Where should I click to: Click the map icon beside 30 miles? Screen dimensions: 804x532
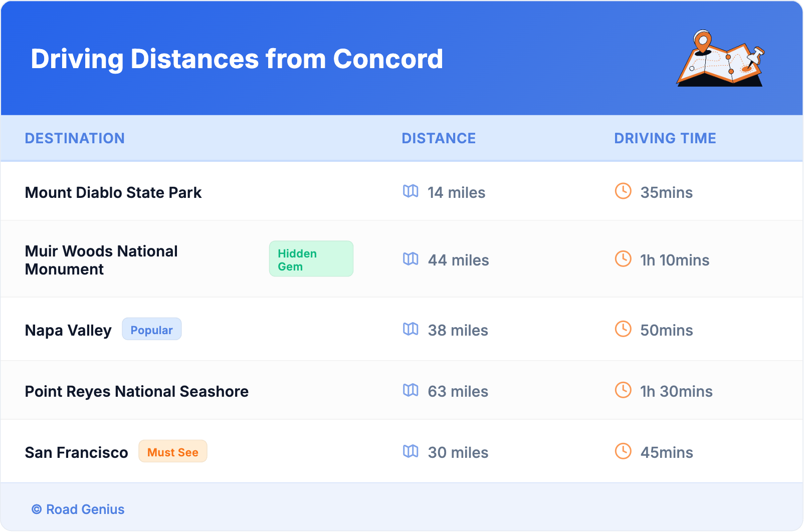click(x=411, y=451)
